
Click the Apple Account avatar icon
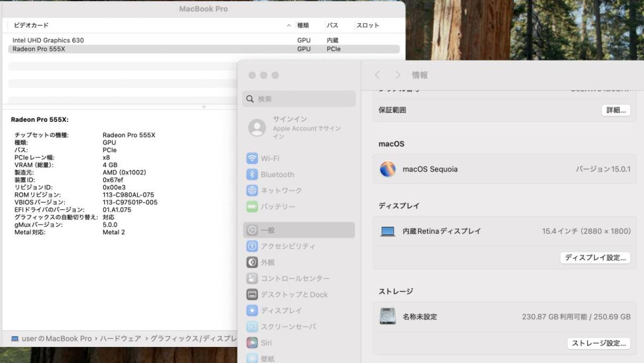(x=257, y=127)
